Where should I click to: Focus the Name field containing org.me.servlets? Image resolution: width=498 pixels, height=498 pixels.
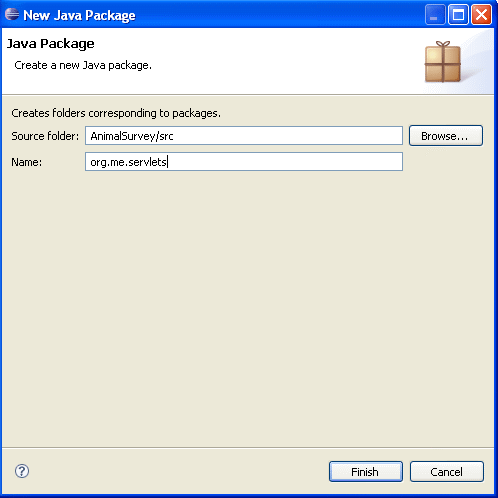click(x=244, y=162)
